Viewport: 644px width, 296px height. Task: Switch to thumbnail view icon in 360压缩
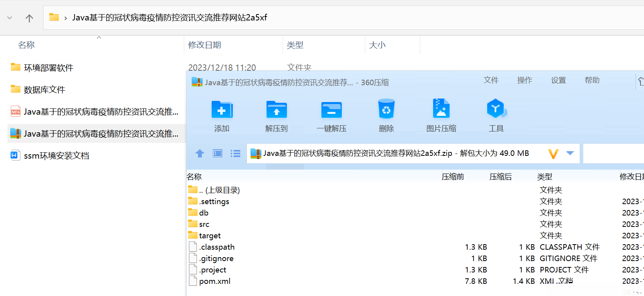click(x=218, y=153)
